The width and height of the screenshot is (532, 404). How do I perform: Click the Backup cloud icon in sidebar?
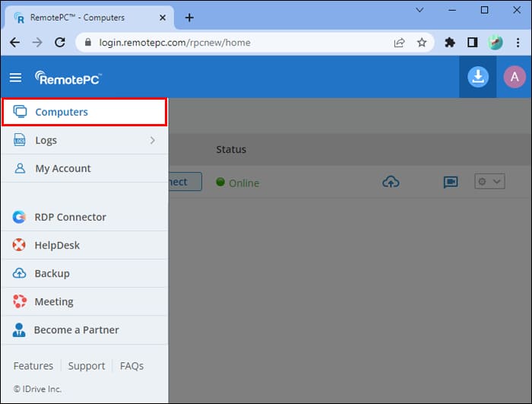coord(19,273)
